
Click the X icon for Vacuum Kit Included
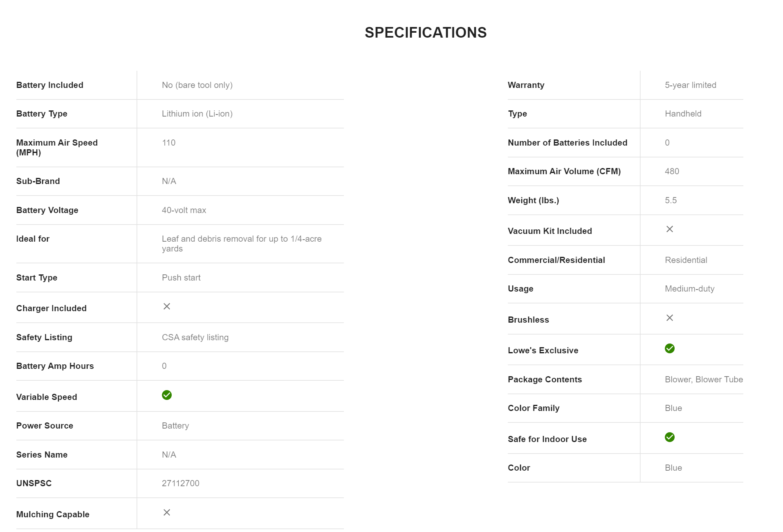[x=670, y=229]
